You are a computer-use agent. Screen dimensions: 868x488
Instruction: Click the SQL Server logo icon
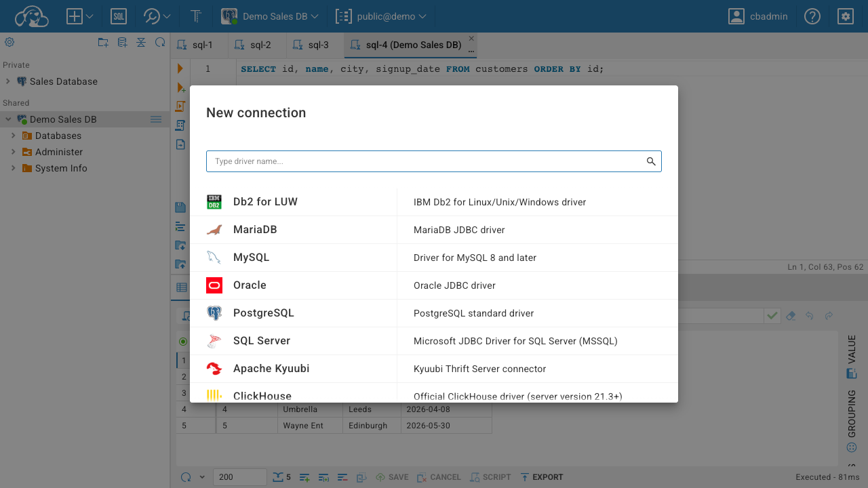214,341
